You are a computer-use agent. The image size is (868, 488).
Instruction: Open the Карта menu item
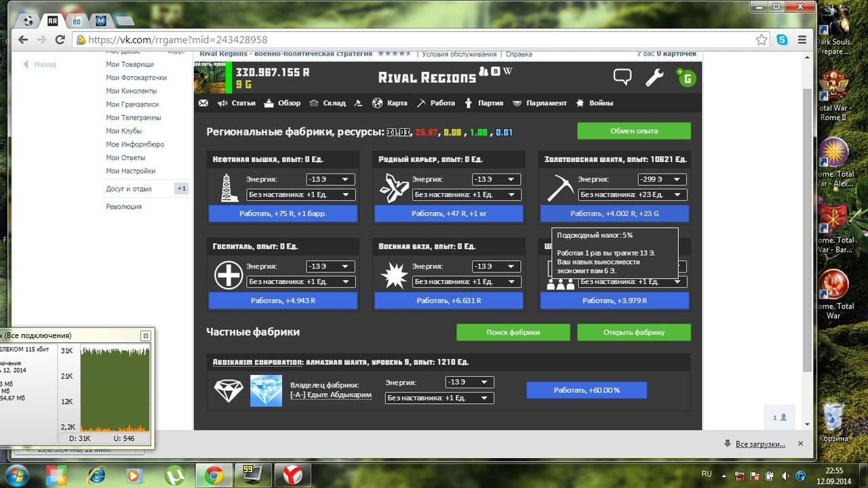click(x=390, y=103)
